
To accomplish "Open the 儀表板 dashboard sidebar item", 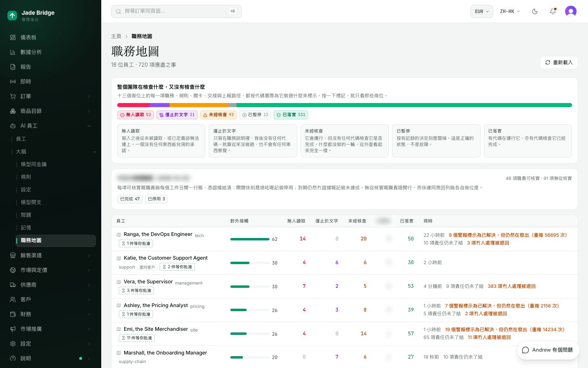I will point(51,37).
